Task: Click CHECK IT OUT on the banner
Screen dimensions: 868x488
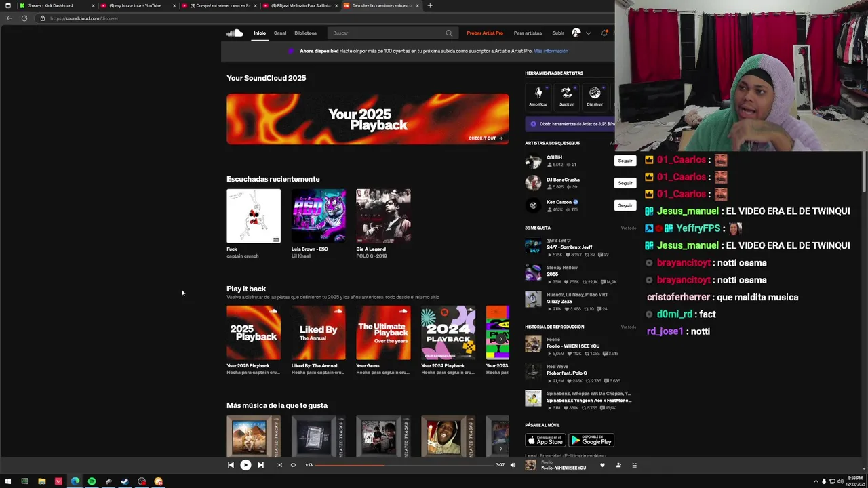Action: (x=485, y=138)
